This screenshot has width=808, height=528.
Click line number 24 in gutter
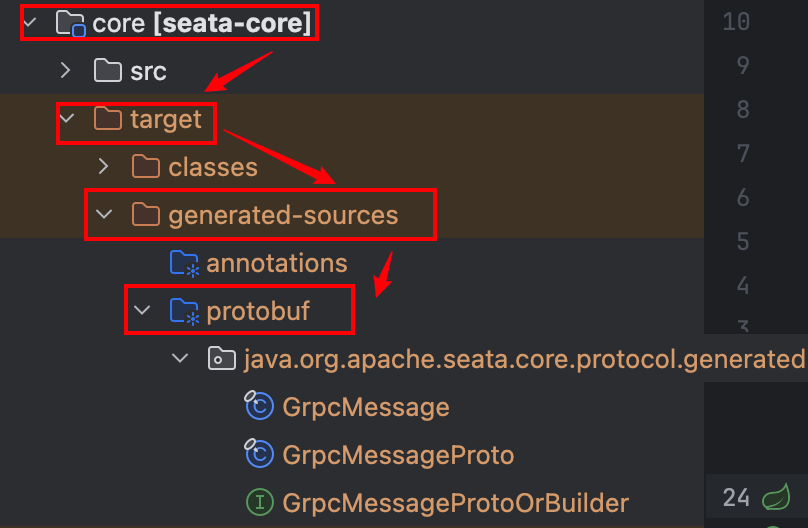736,497
